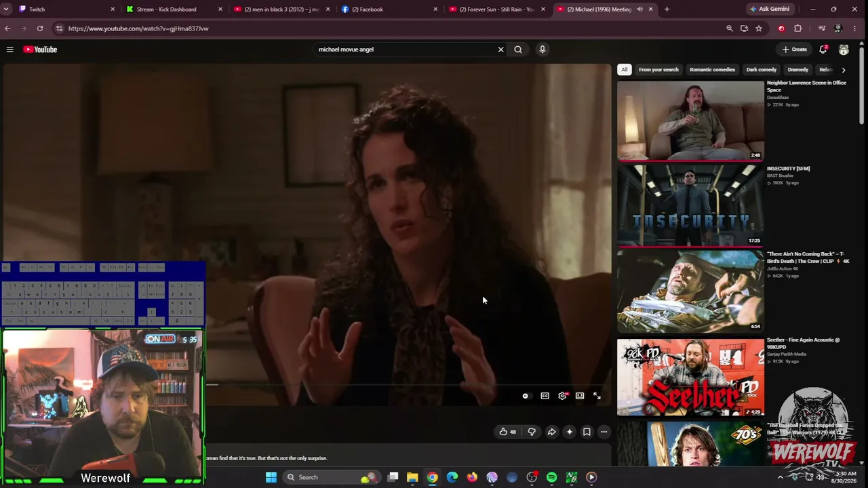Screen dimensions: 868x488
Task: Open more actions menu below the video
Action: click(x=604, y=432)
